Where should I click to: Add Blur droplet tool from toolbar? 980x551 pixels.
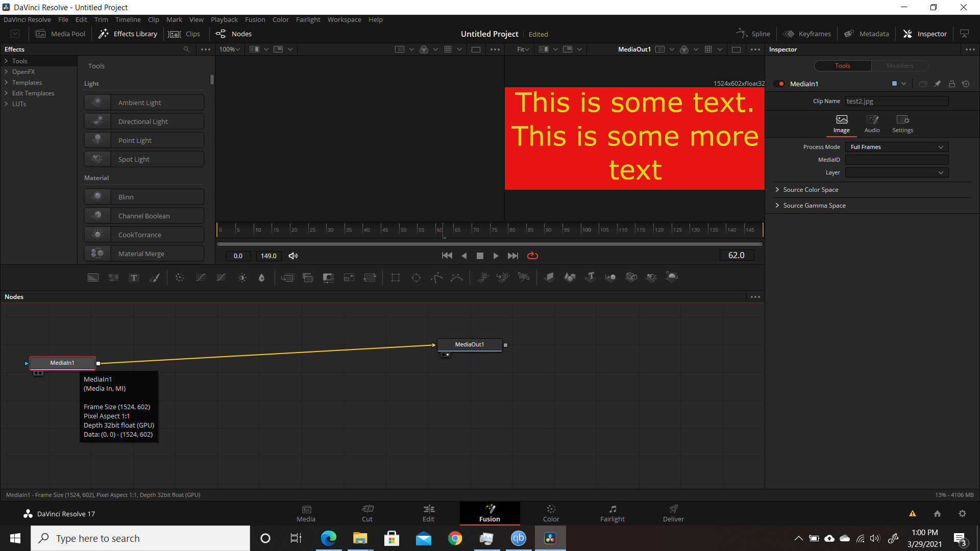click(x=262, y=278)
